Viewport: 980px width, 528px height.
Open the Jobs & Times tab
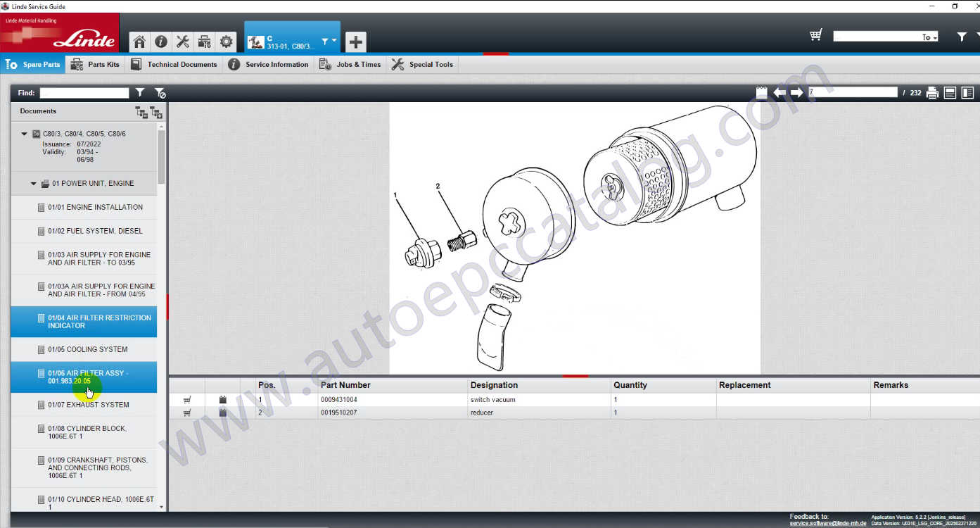(350, 65)
